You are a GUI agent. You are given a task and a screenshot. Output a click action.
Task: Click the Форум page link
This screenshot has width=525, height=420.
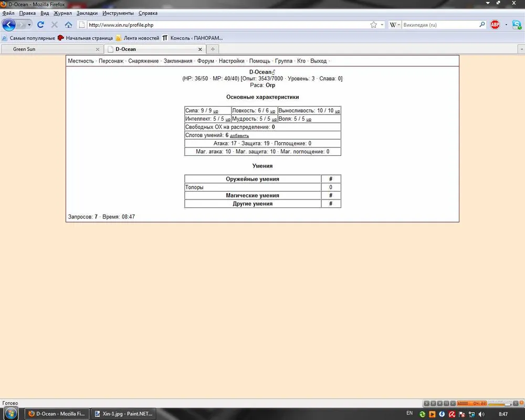coord(206,61)
